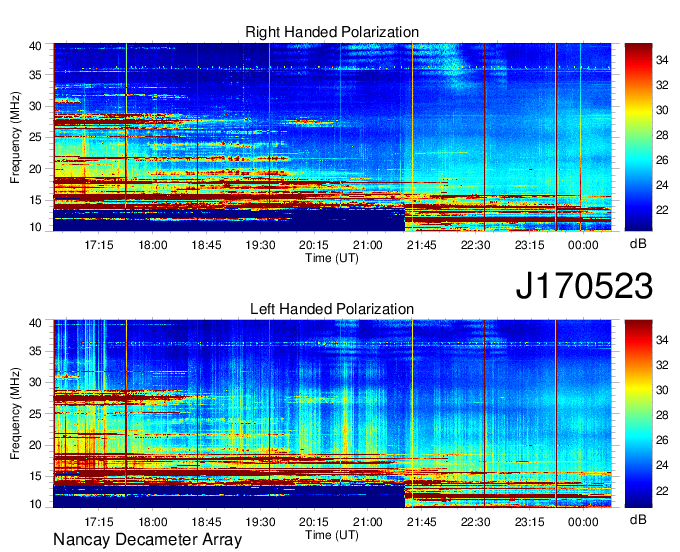The height and width of the screenshot is (552, 680).
Task: Click the dB unit label of Right Handed colorbar
Action: [x=638, y=244]
